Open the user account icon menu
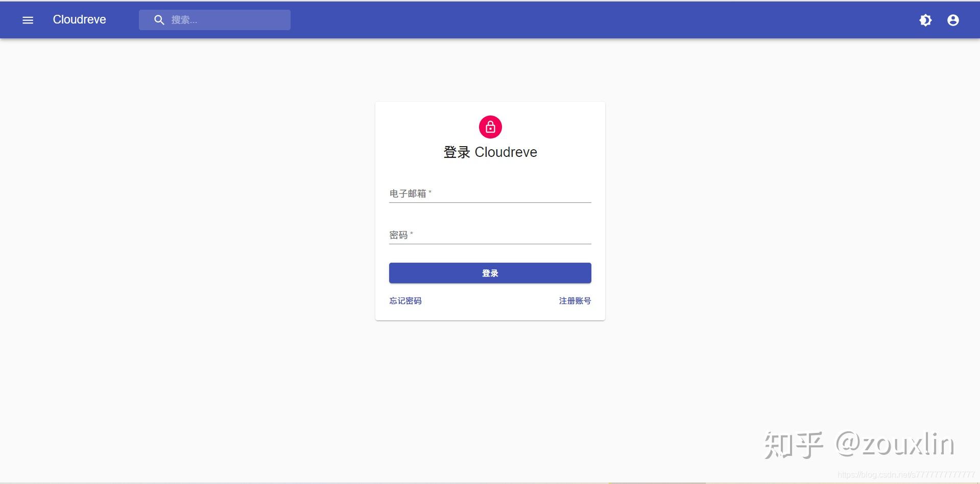This screenshot has width=980, height=484. click(953, 20)
